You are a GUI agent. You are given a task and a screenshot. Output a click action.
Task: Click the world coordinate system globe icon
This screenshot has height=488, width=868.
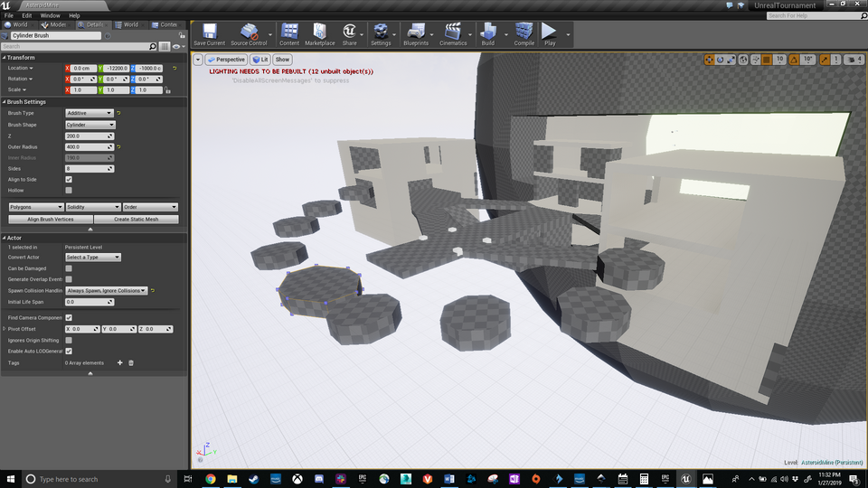tap(743, 60)
